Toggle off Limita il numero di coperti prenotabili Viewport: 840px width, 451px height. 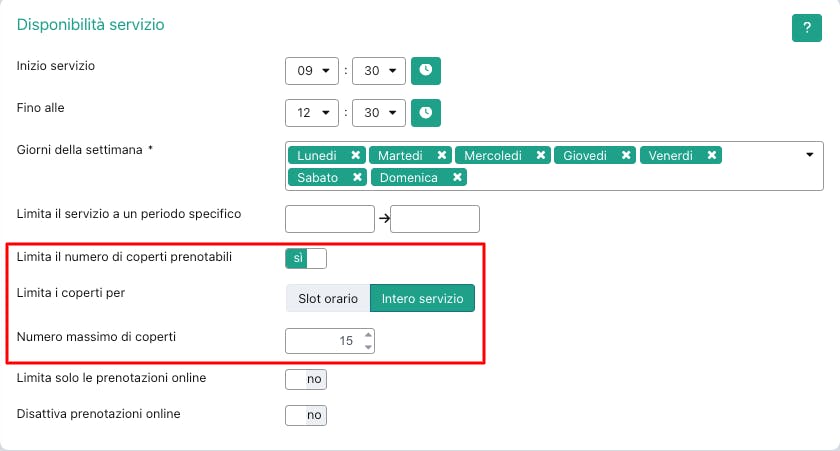coord(306,259)
